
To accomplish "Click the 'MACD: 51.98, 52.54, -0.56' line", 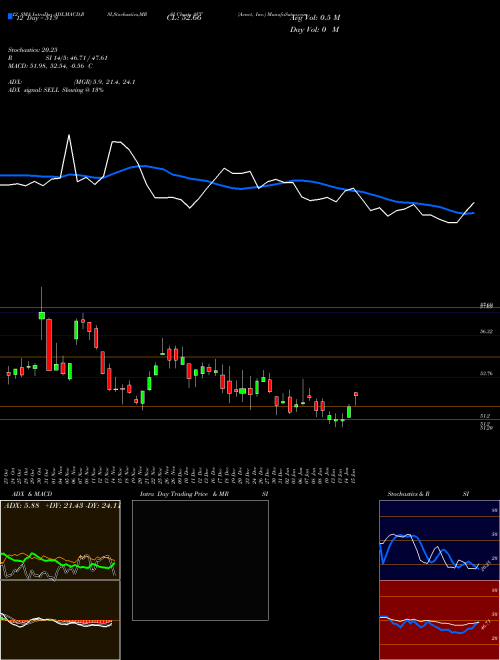I will point(47,66).
